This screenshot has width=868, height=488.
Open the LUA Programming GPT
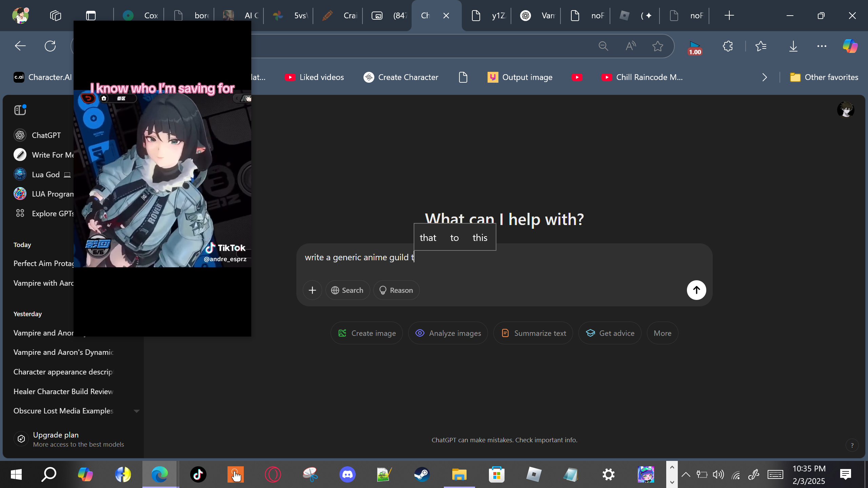(x=43, y=194)
